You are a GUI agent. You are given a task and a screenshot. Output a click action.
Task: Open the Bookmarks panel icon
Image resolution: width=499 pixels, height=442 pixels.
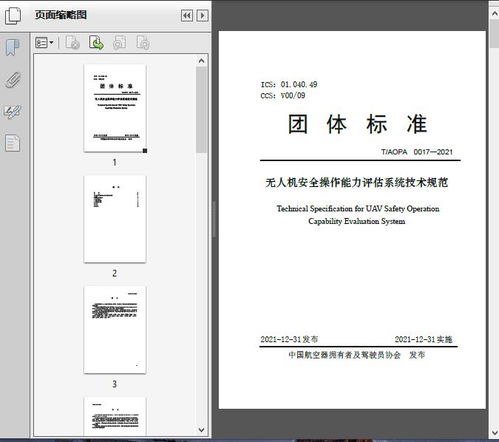pyautogui.click(x=13, y=47)
